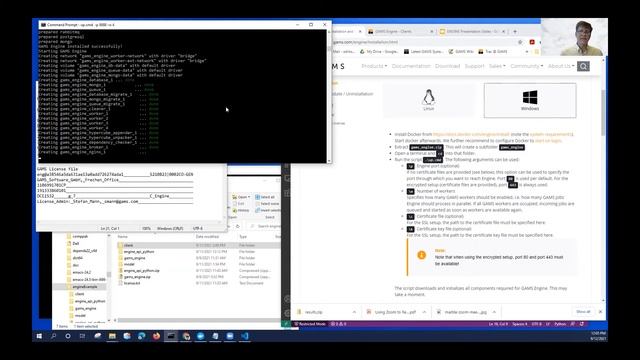
Task: Click History in Explorer ribbon
Action: 241,210
